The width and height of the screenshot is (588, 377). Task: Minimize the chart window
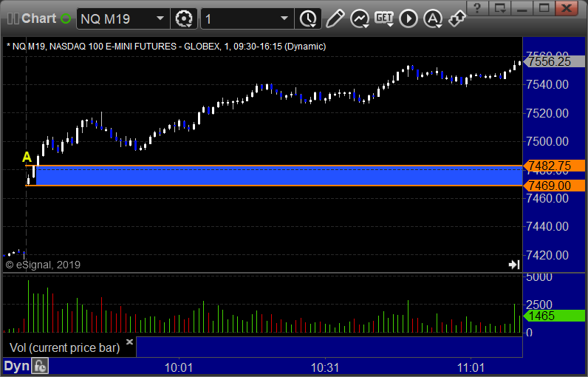[x=522, y=8]
